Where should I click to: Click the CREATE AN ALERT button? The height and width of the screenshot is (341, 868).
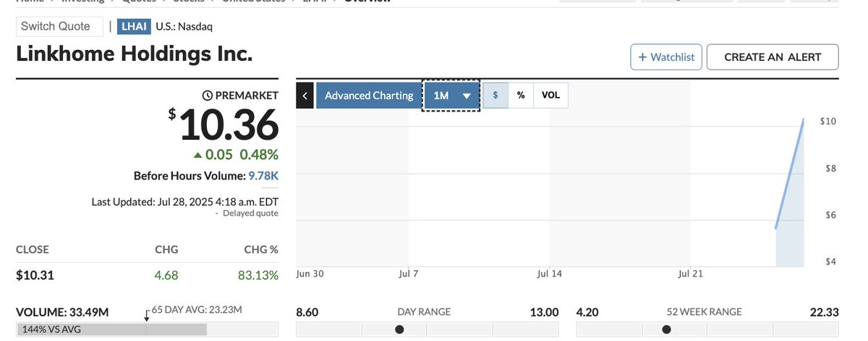pos(773,57)
